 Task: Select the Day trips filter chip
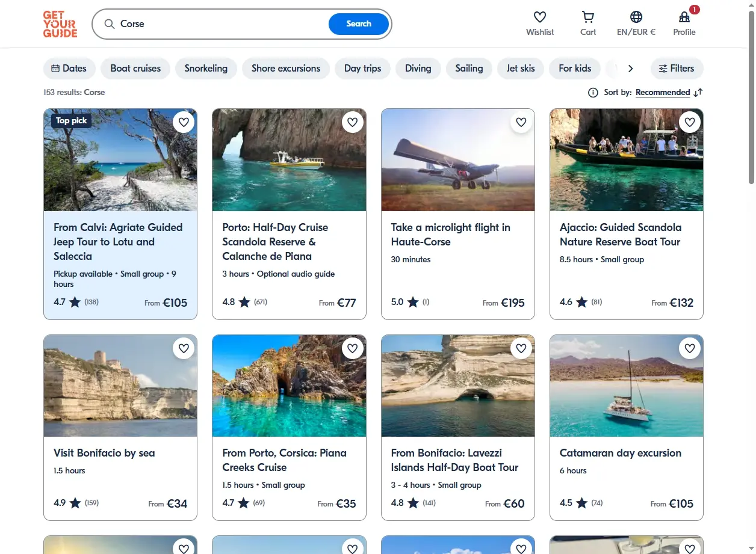tap(363, 69)
